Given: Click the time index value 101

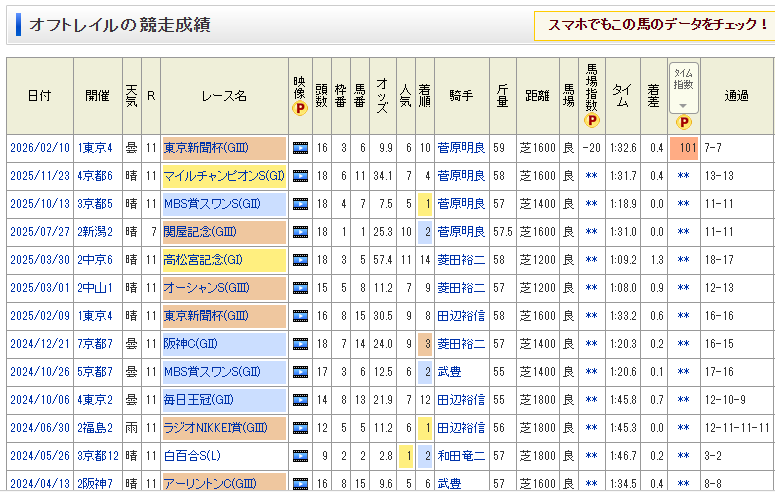Looking at the screenshot, I should point(684,148).
